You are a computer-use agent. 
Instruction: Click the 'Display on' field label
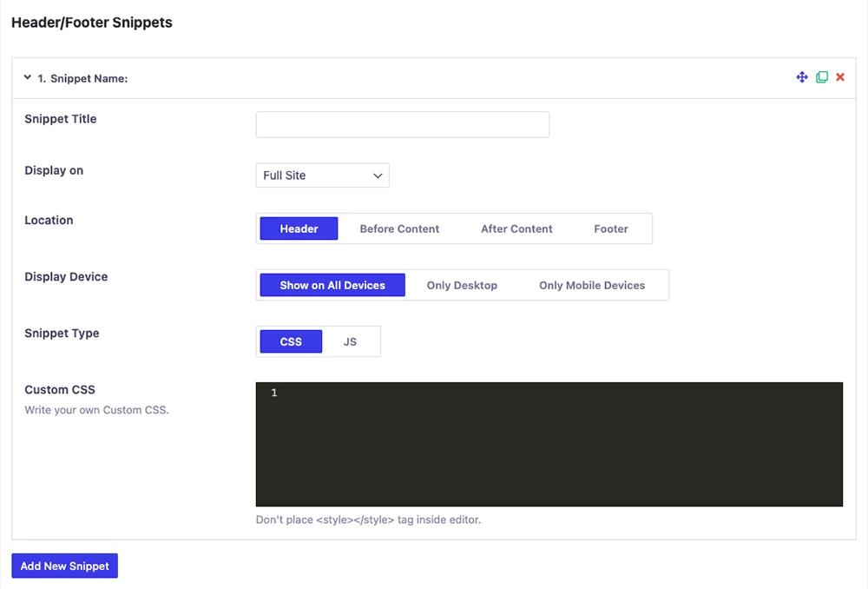(x=54, y=170)
